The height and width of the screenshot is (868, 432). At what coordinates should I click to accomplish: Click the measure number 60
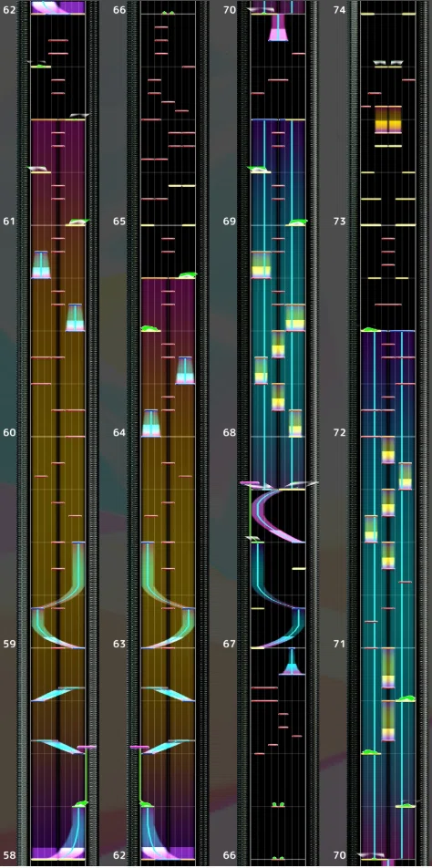(x=9, y=432)
